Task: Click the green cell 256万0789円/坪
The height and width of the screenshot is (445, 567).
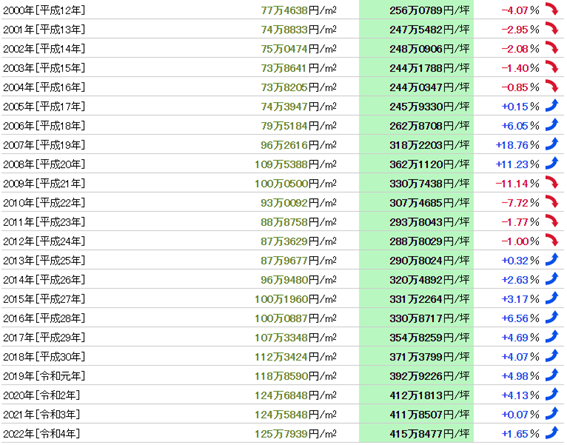Action: [417, 10]
